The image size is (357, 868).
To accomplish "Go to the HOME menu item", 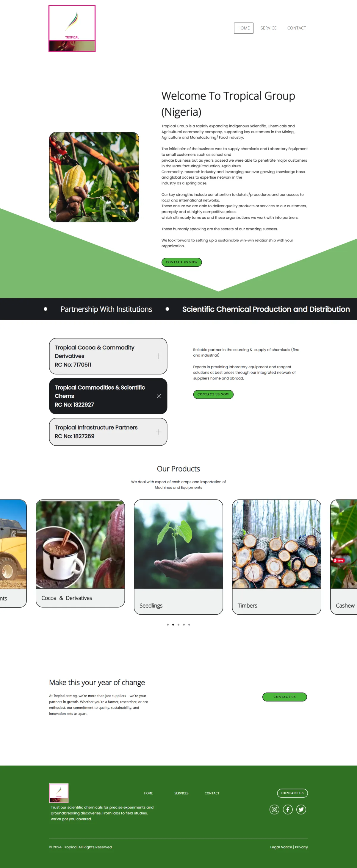I will tap(244, 28).
